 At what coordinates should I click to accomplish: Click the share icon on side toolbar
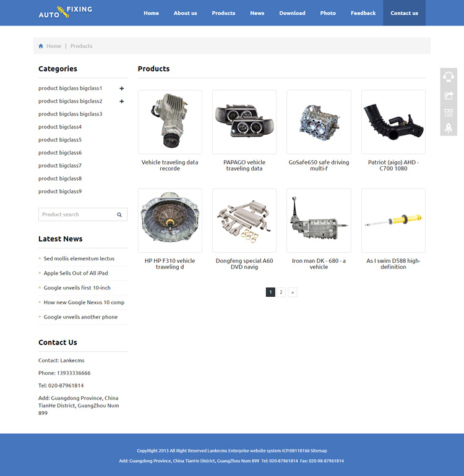coord(449,95)
